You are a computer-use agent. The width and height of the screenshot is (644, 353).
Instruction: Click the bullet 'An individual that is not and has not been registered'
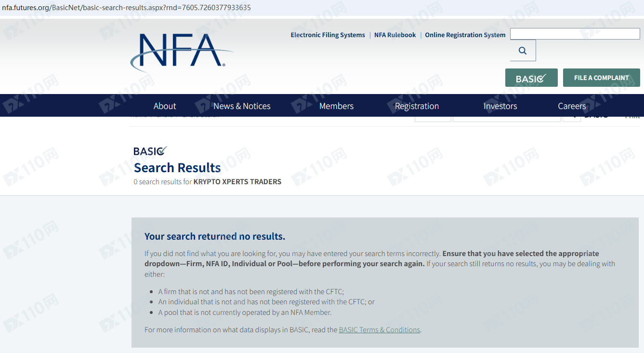[266, 302]
